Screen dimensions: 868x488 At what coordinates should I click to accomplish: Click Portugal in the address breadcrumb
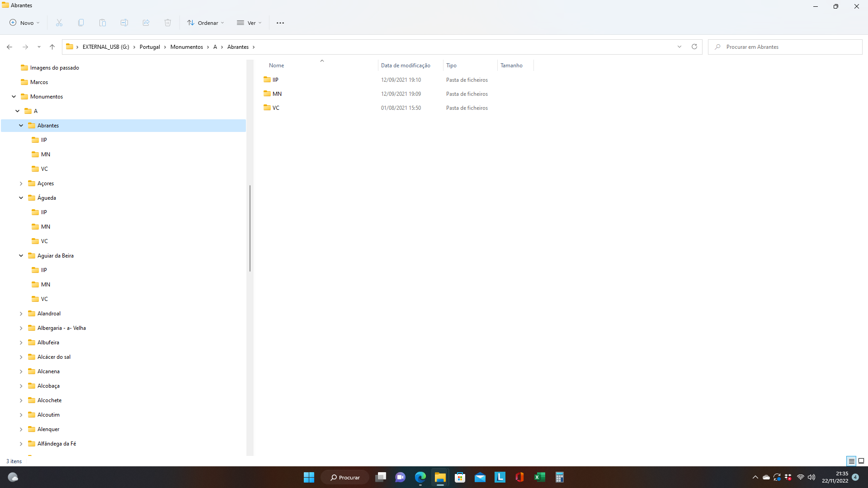pos(150,47)
